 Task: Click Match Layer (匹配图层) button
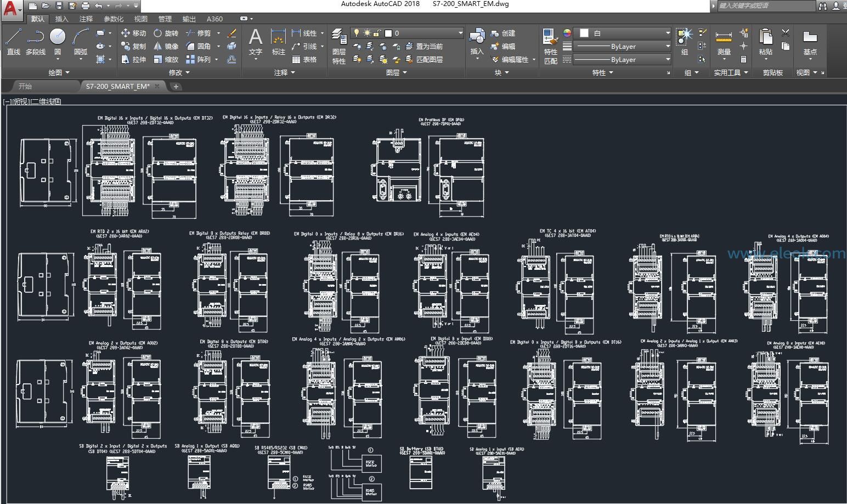point(424,59)
